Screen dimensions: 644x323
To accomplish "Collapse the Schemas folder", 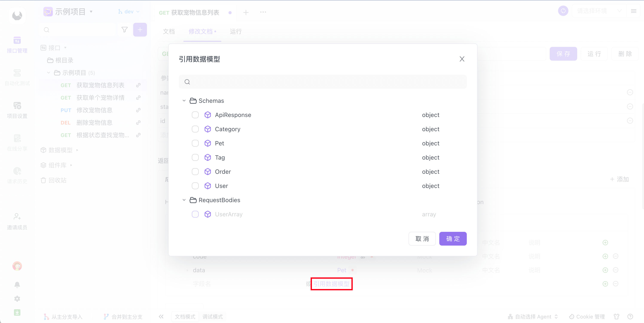I will click(x=184, y=101).
